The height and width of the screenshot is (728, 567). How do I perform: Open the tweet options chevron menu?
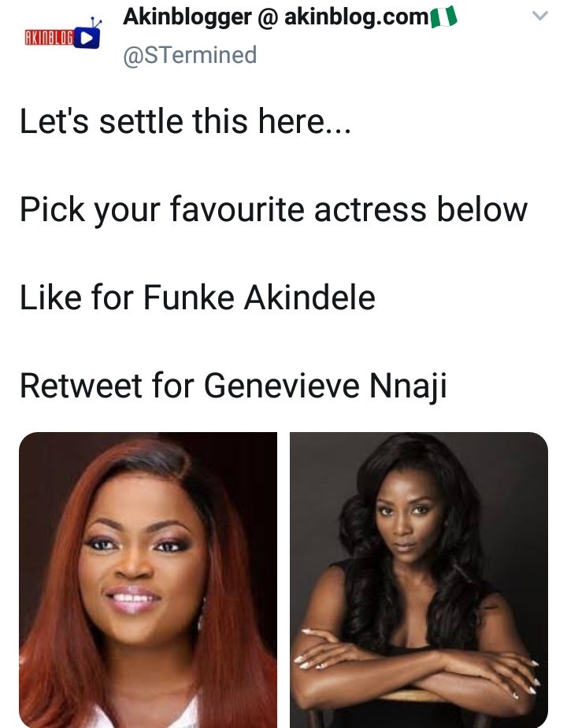539,16
